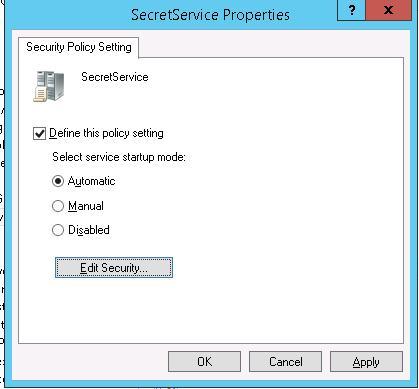Apply the policy changes
Image resolution: width=419 pixels, height=389 pixels.
(366, 362)
